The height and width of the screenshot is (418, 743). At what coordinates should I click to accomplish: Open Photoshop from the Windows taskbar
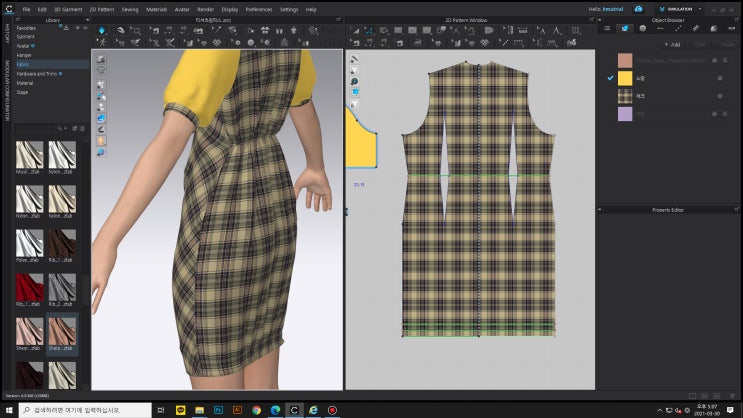coord(216,410)
